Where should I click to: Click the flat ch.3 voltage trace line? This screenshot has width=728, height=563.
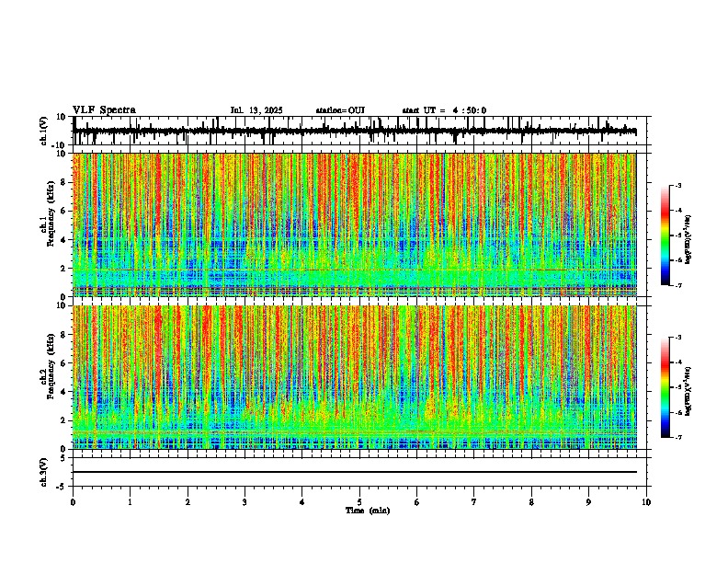coord(354,472)
